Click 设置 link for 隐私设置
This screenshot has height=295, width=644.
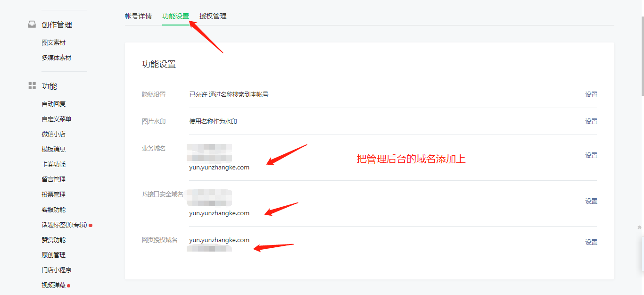tap(591, 94)
